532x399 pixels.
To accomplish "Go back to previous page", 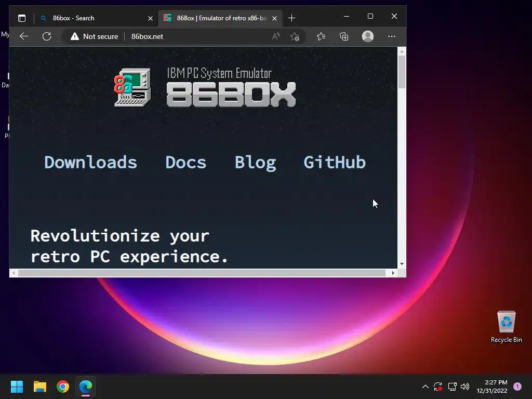I will coord(24,36).
